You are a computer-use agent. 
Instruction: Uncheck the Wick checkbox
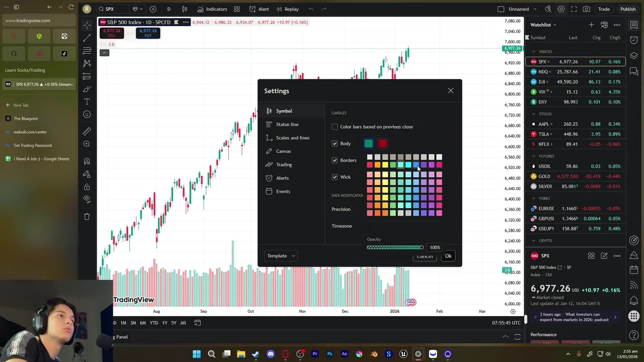(x=335, y=177)
